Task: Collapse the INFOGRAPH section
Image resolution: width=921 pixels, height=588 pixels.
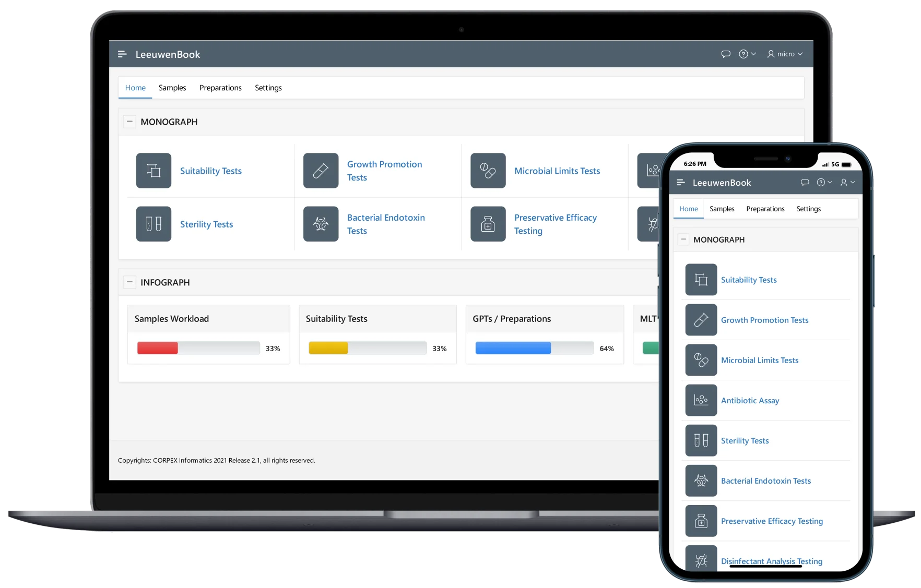Action: [x=129, y=282]
